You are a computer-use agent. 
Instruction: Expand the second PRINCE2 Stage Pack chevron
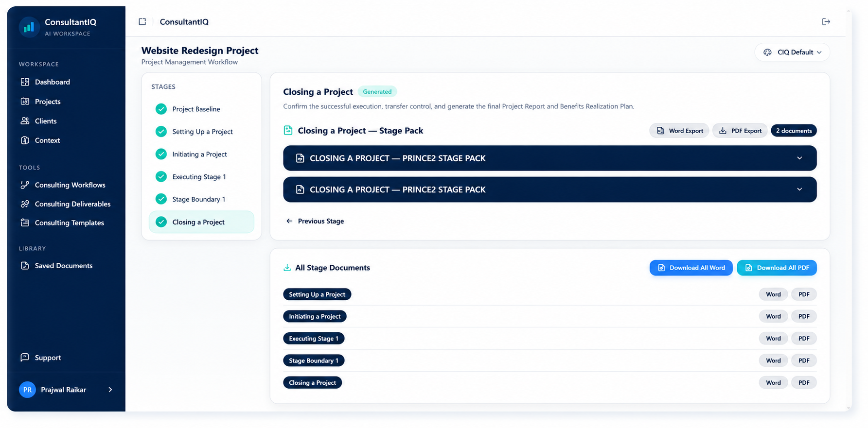coord(799,189)
